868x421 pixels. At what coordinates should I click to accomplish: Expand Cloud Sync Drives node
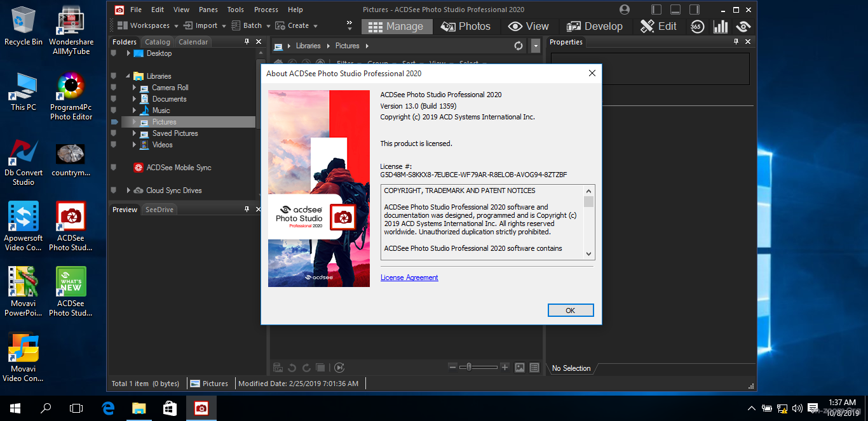[128, 190]
